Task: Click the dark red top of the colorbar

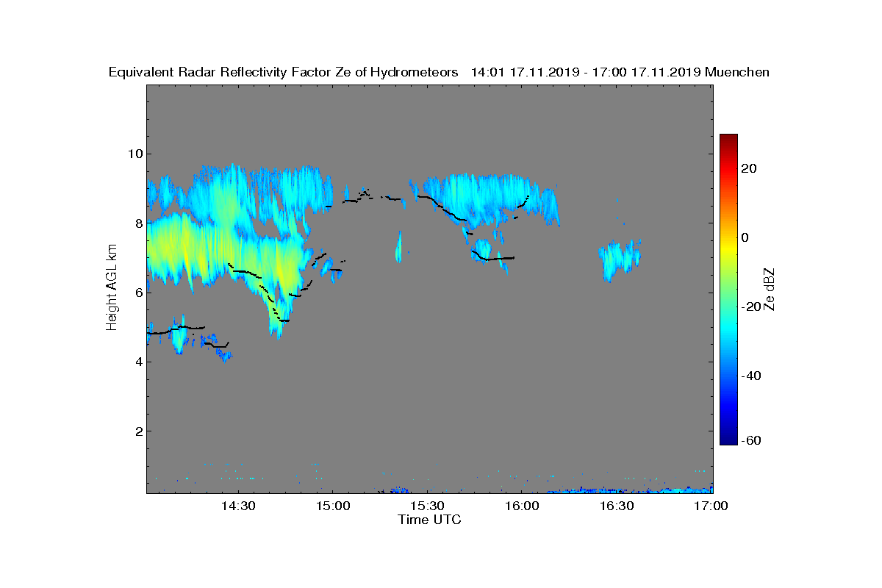Action: 728,138
